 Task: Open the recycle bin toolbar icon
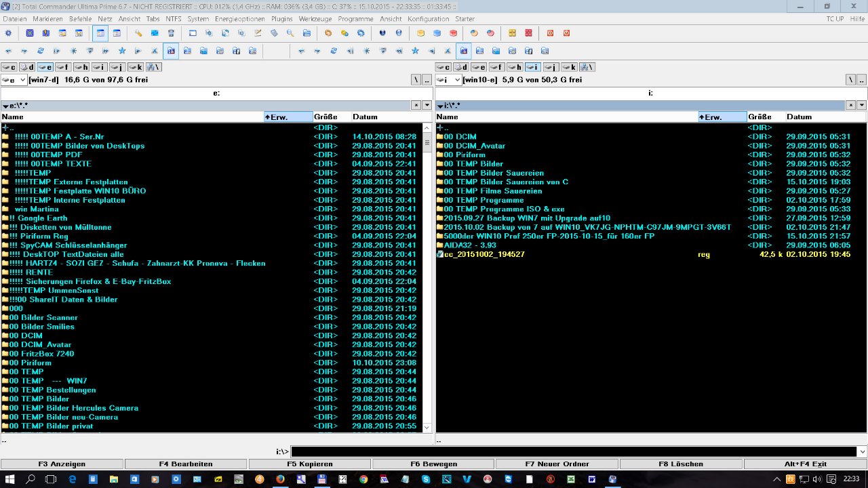[171, 33]
